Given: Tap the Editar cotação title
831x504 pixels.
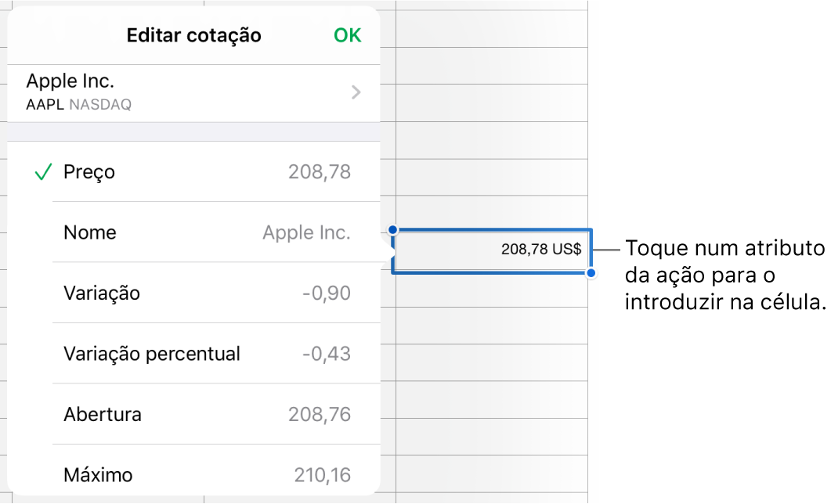Looking at the screenshot, I should click(x=193, y=35).
